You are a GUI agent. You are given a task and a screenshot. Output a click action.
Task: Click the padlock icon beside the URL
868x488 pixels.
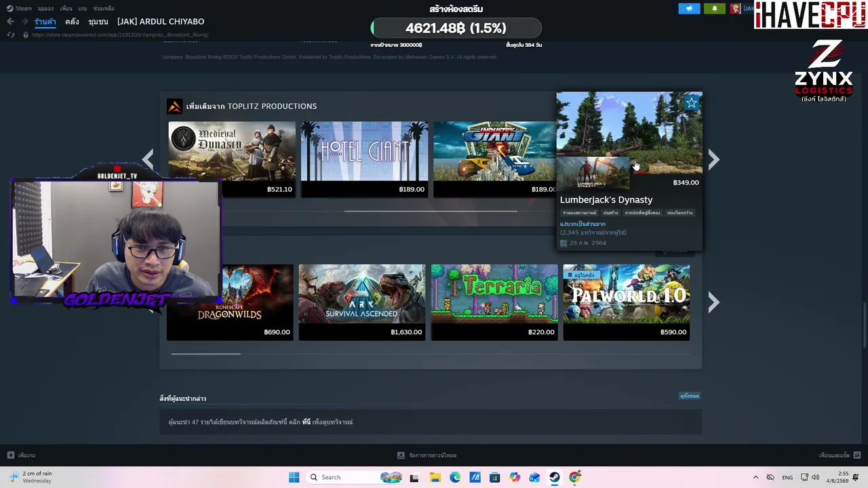click(26, 35)
